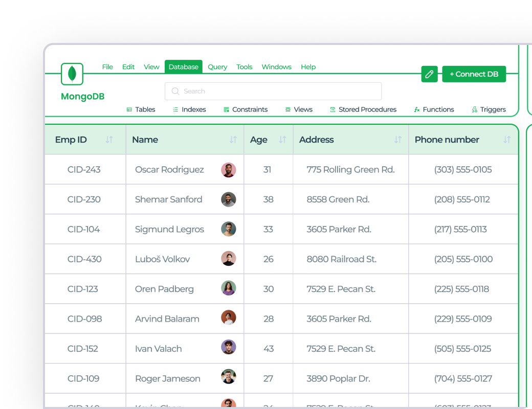
Task: Click the MongoDB title text
Action: pyautogui.click(x=83, y=97)
